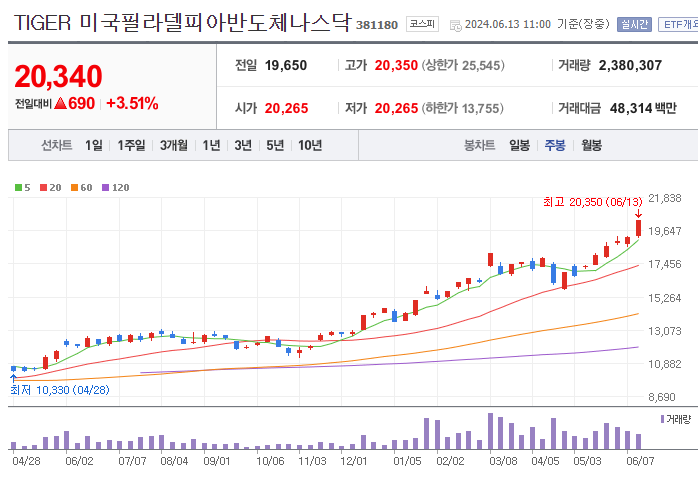Click the 고가 high value 20,350
Screen dimensions: 698x479
(x=396, y=65)
